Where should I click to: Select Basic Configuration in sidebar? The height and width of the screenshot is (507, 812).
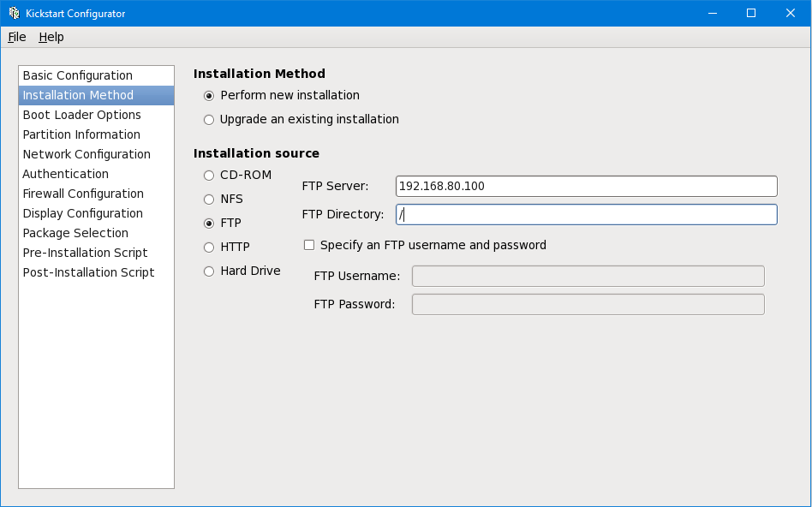pyautogui.click(x=78, y=75)
